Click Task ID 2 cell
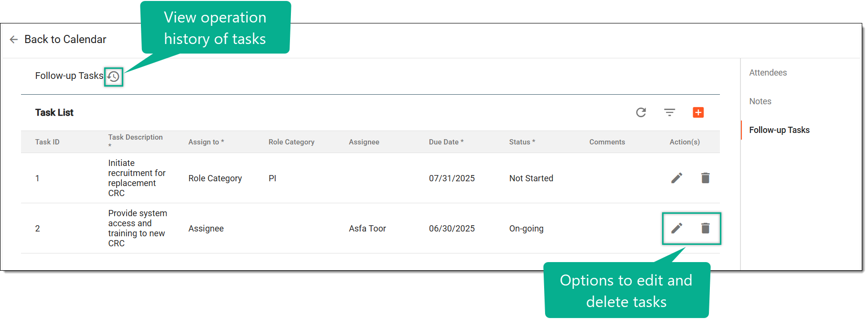 (x=37, y=229)
